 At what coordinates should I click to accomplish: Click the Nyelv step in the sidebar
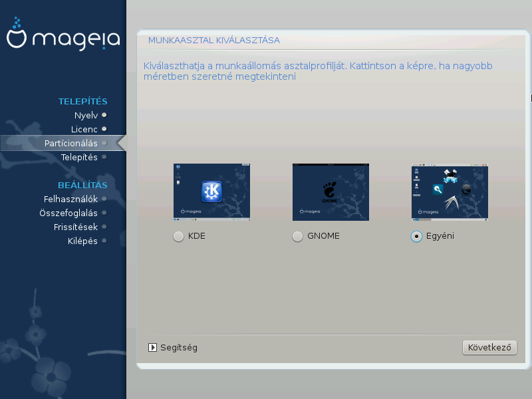86,115
